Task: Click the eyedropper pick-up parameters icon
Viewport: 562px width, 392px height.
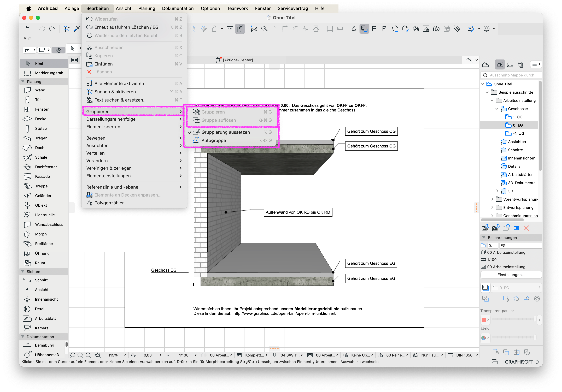Action: 77,29
